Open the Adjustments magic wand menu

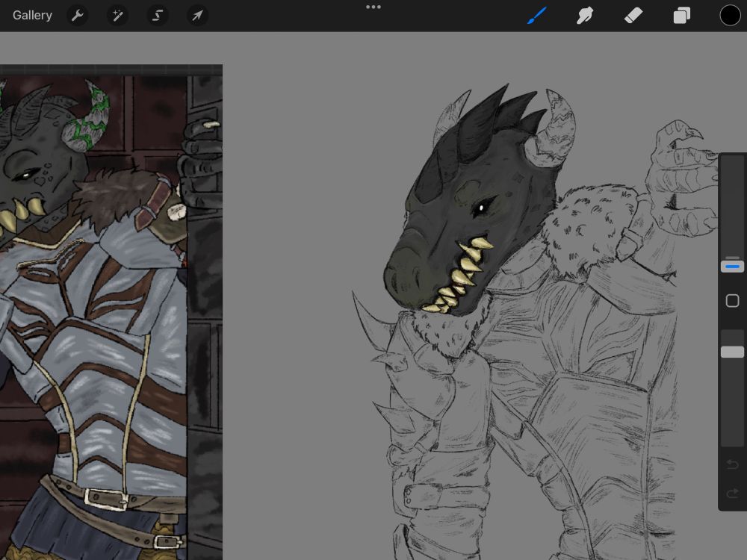click(117, 15)
